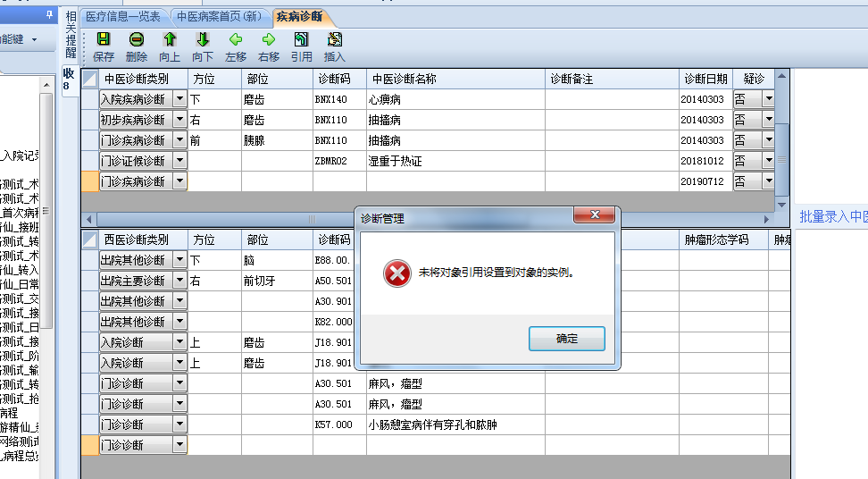Click 诊断码 header in 中医 table
This screenshot has width=868, height=479.
click(x=339, y=79)
